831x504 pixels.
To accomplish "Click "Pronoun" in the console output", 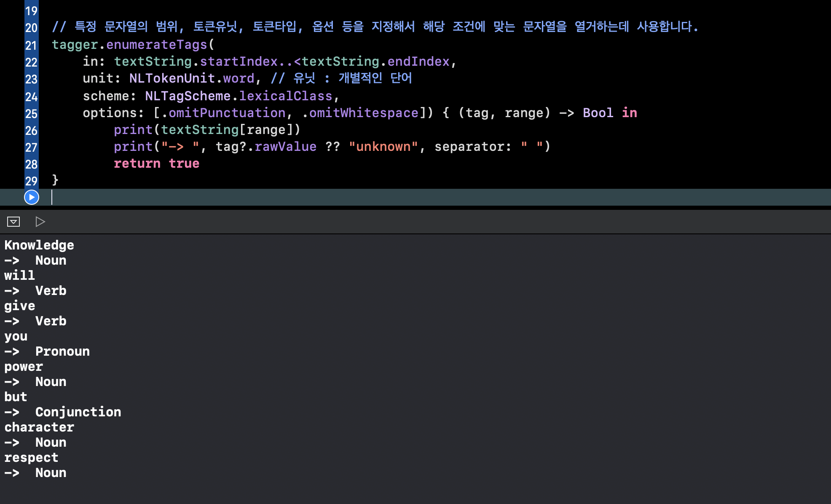I will click(62, 351).
